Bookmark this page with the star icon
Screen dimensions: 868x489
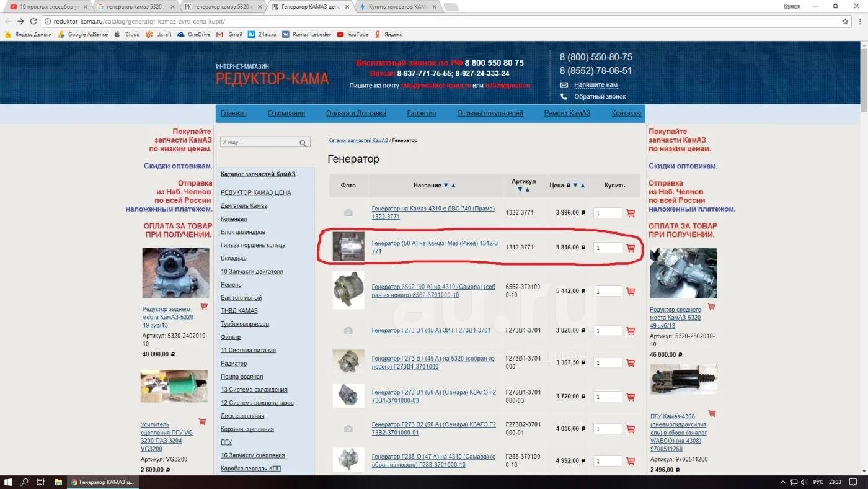tap(845, 21)
